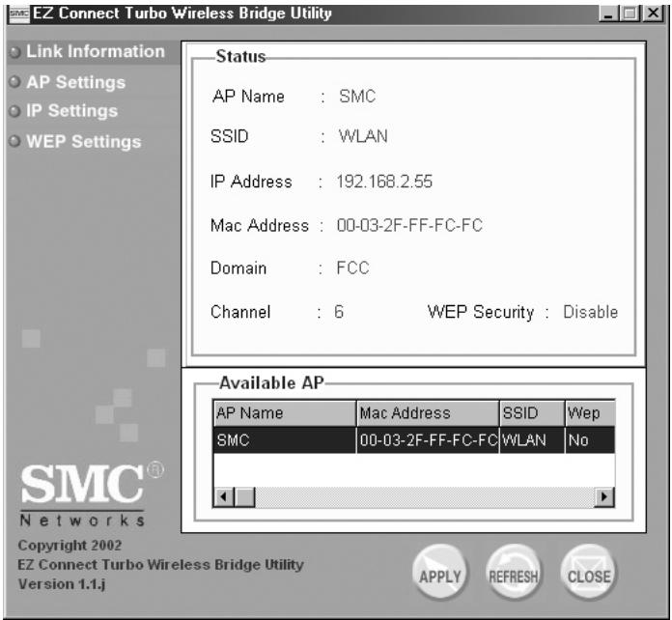This screenshot has width=672, height=620.
Task: Sort by the Mac Address column header
Action: tap(428, 413)
